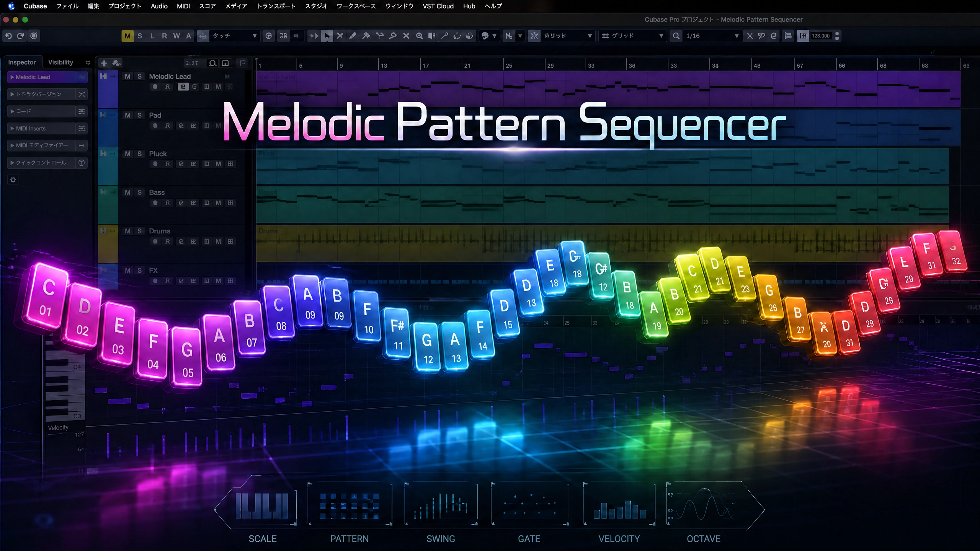Image resolution: width=980 pixels, height=551 pixels.
Task: Click the MIDI Inserts panel icon
Action: point(82,129)
